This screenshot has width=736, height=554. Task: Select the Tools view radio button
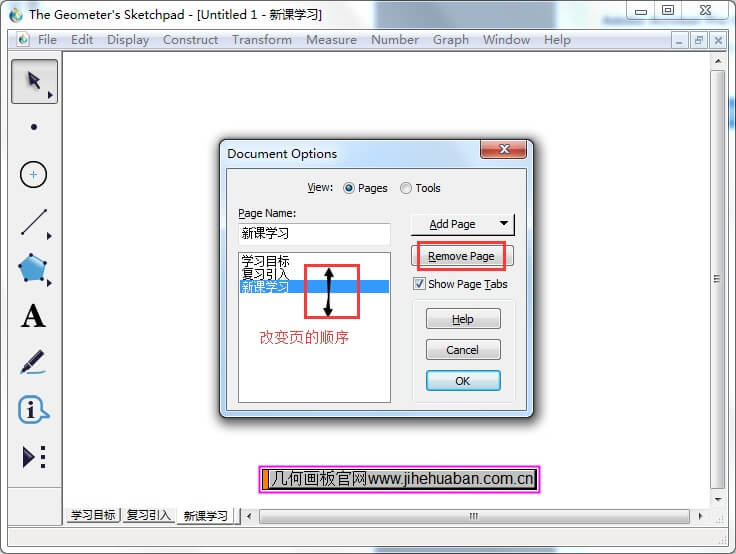(x=406, y=188)
